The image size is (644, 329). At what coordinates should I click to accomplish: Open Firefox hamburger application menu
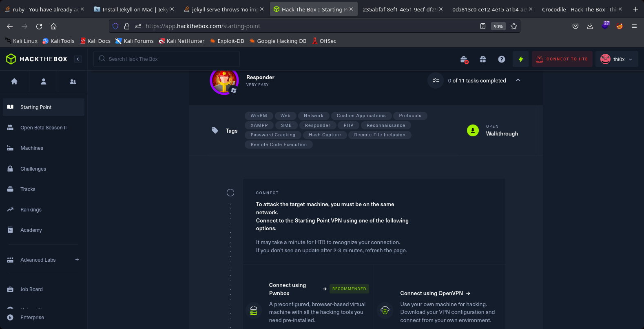(x=634, y=26)
